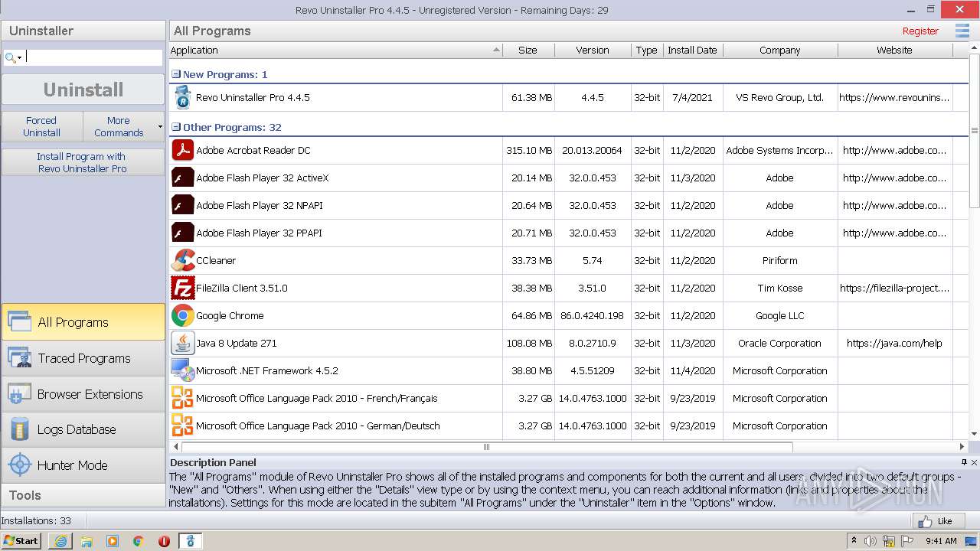Click the Office Language Pack German icon
The image size is (980, 551).
tap(182, 425)
